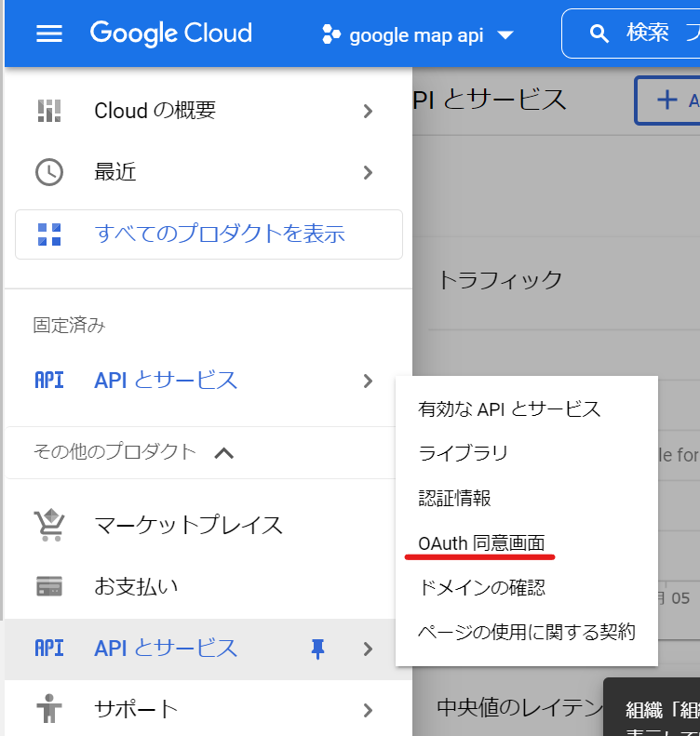Expand the Cloud の概要 chevron
Viewport: 700px width, 736px height.
pyautogui.click(x=368, y=112)
